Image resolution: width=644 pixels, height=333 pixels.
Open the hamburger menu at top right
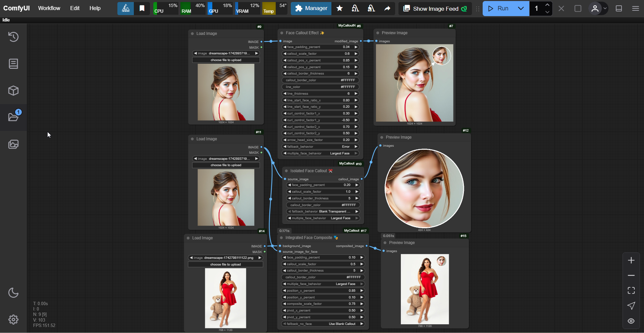[635, 8]
